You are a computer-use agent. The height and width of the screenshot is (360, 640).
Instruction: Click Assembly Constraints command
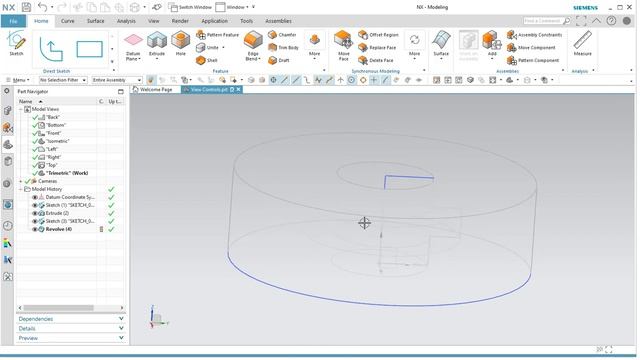535,35
